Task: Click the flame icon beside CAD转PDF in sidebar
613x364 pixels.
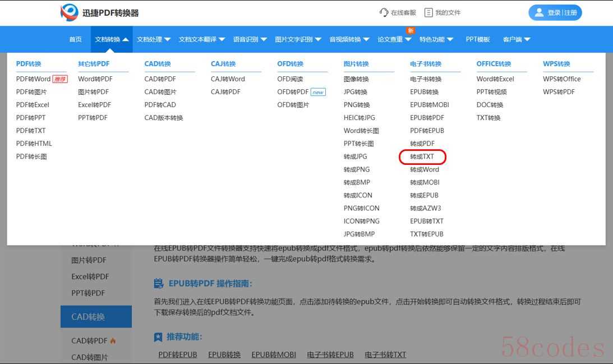Action: click(x=113, y=341)
